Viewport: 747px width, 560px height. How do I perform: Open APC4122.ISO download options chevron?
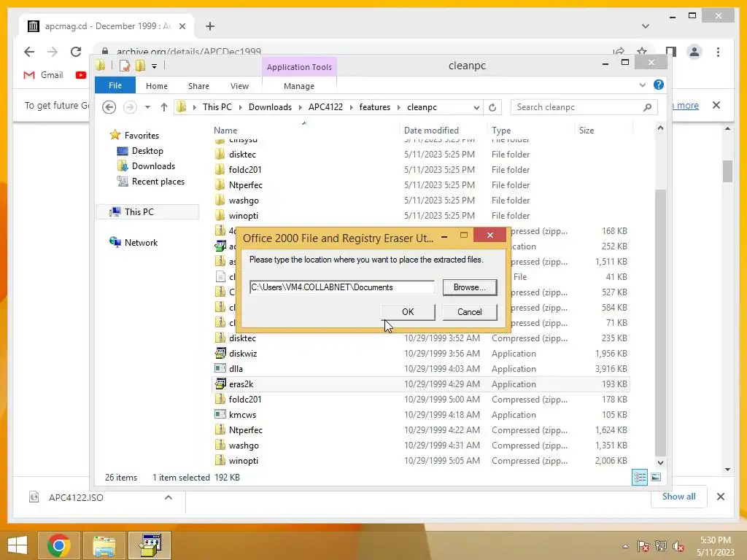pos(169,497)
